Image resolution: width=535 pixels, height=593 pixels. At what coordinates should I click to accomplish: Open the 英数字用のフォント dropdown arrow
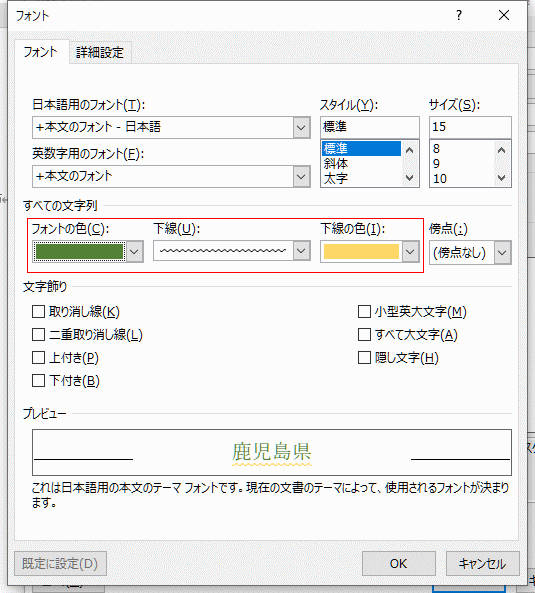click(x=301, y=177)
